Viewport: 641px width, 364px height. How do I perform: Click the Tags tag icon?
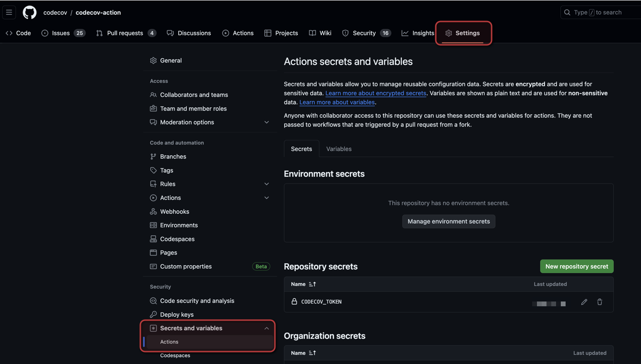coord(153,170)
